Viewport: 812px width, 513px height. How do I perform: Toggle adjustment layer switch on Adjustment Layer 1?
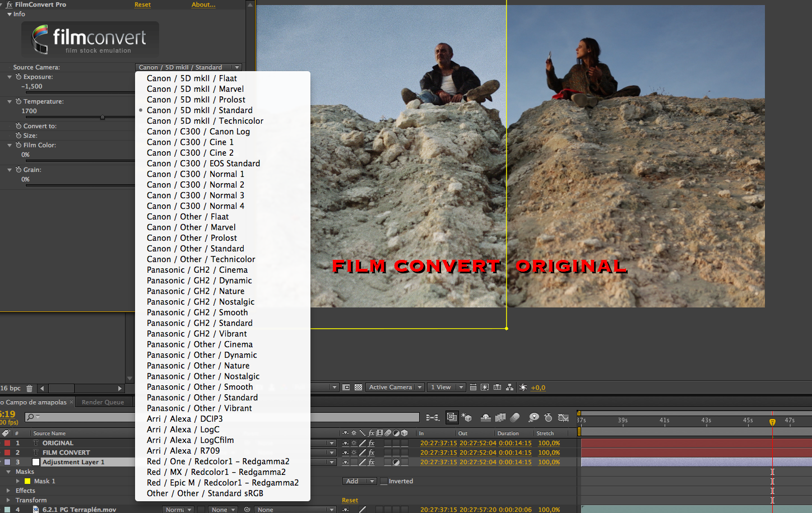(x=396, y=462)
